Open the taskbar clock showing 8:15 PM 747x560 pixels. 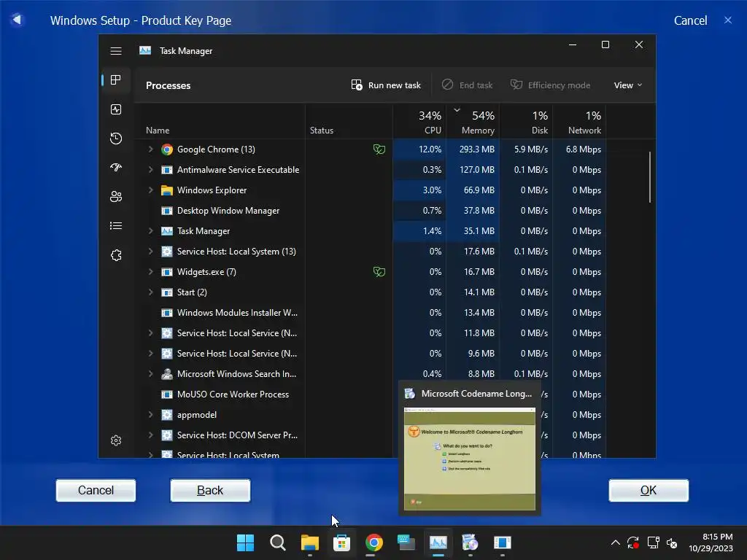click(711, 542)
